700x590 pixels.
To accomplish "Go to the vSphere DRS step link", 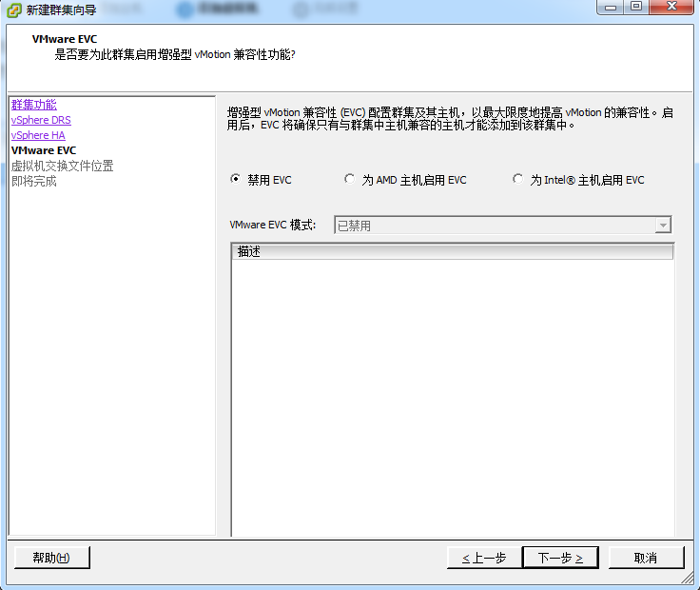I will point(41,120).
